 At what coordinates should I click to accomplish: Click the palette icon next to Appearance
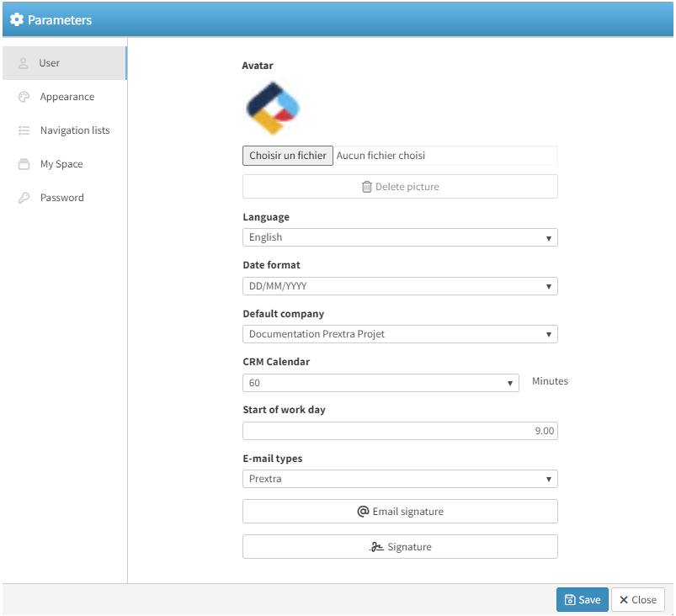click(24, 97)
